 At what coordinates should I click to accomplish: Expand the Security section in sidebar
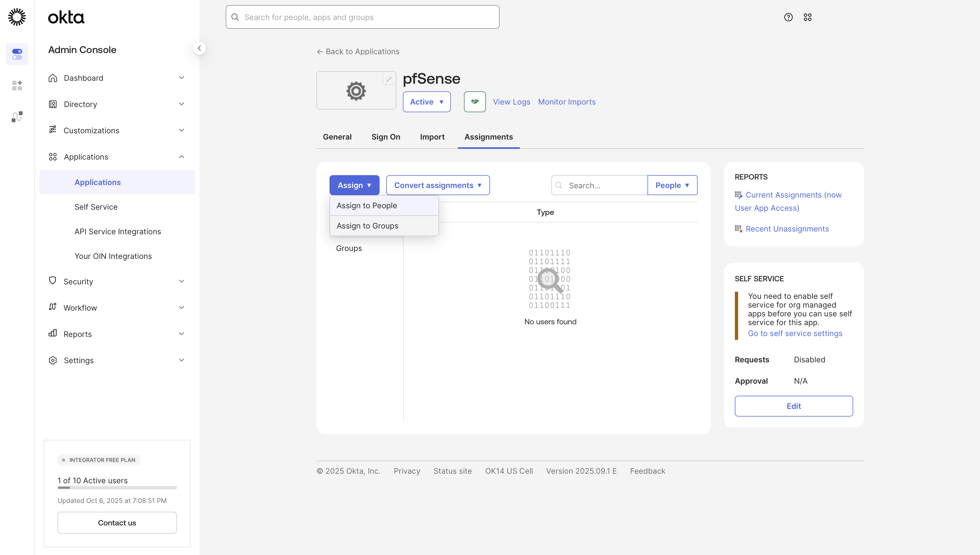coord(78,281)
